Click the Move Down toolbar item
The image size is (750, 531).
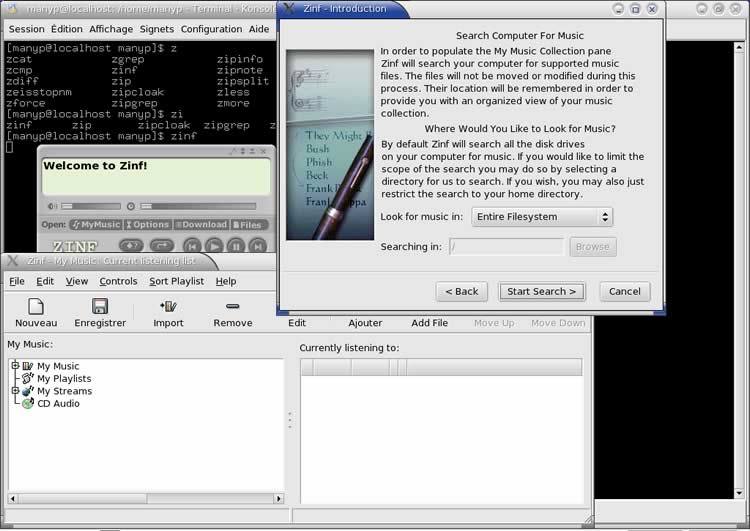click(x=558, y=323)
